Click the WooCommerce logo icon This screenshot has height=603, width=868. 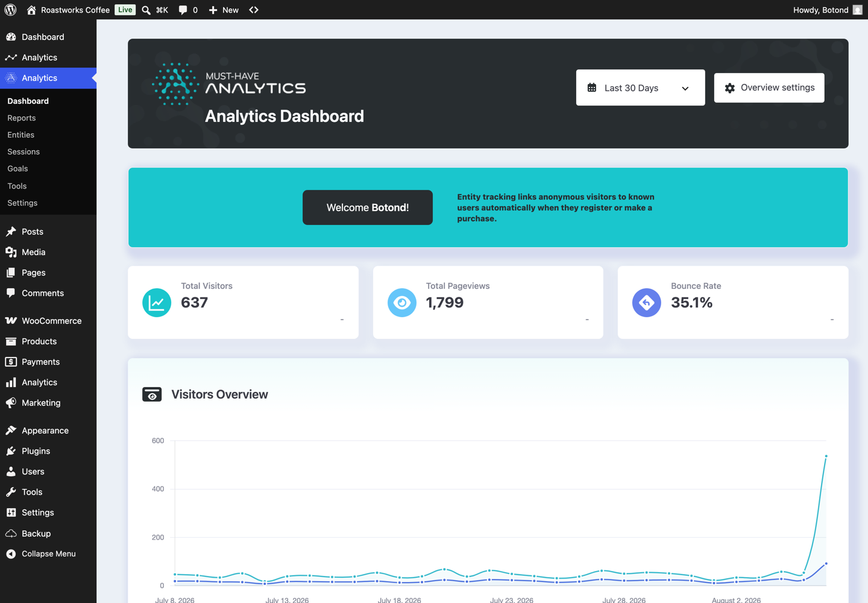11,321
